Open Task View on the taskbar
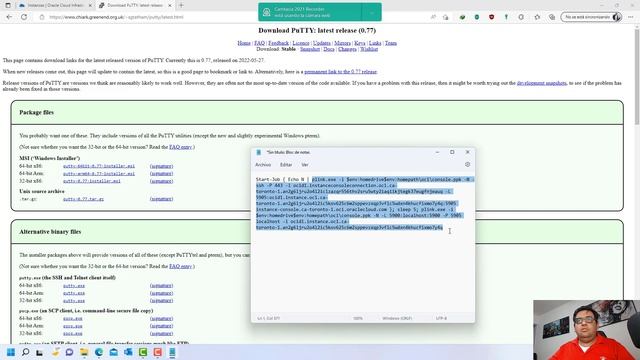The height and width of the screenshot is (360, 640). (x=40, y=352)
